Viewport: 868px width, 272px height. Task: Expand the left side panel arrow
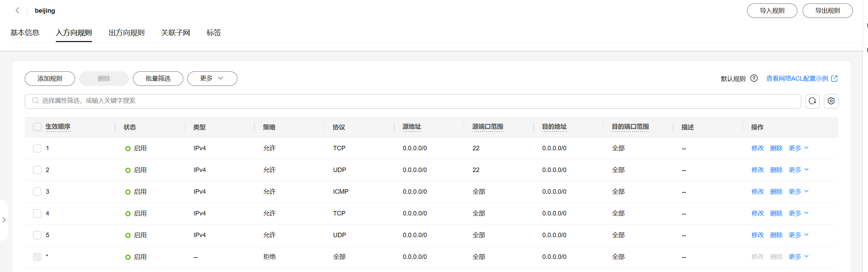coord(4,220)
